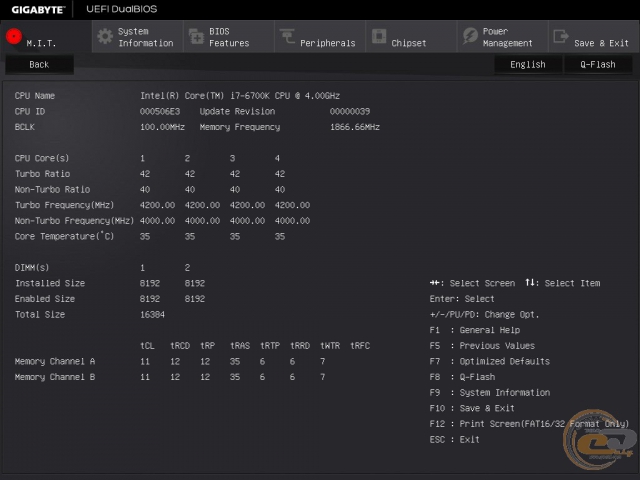Image resolution: width=640 pixels, height=480 pixels.
Task: Click the GIGABYTE logo
Action: (38, 9)
